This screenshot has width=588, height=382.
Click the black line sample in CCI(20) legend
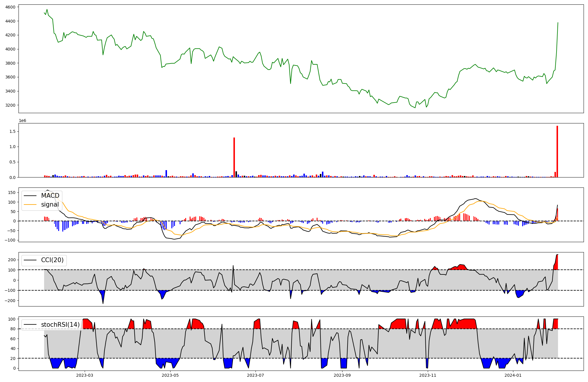tap(30, 260)
